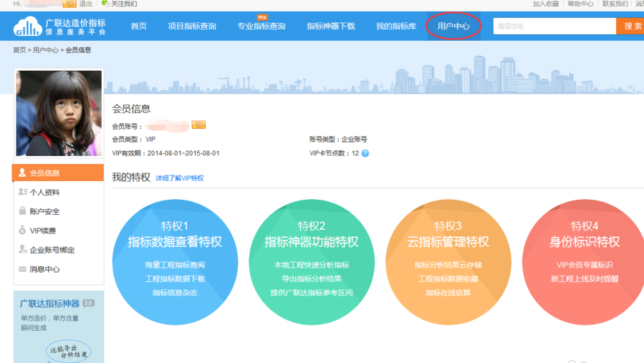Click the 会员类型：VIP text
This screenshot has height=363, width=644.
[x=133, y=140]
